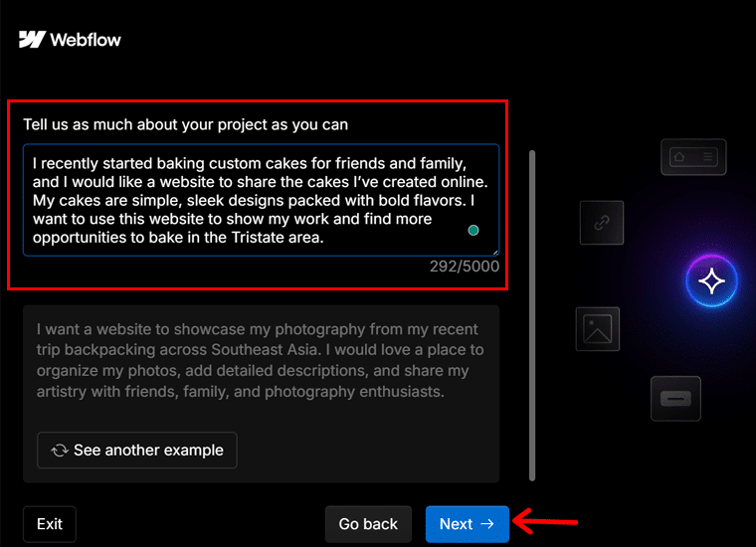The image size is (756, 547).
Task: Click the heading Tell us as much about your project
Action: pos(186,124)
